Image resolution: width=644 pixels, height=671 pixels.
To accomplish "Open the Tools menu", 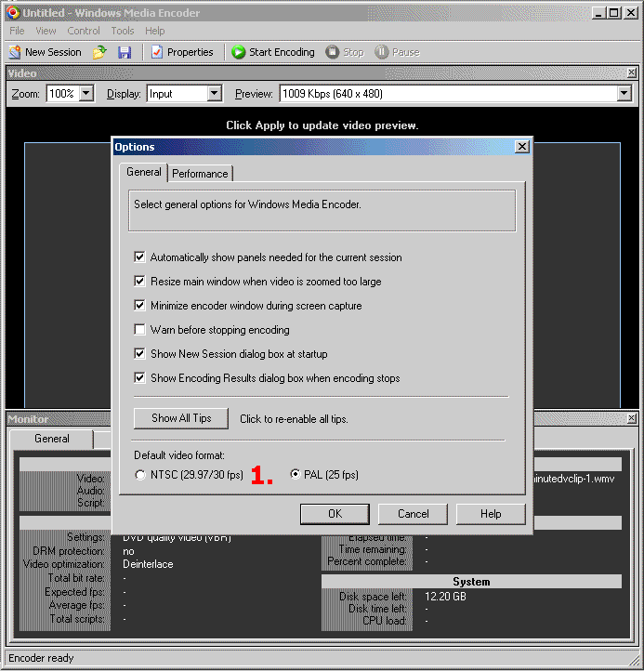I will pyautogui.click(x=123, y=31).
